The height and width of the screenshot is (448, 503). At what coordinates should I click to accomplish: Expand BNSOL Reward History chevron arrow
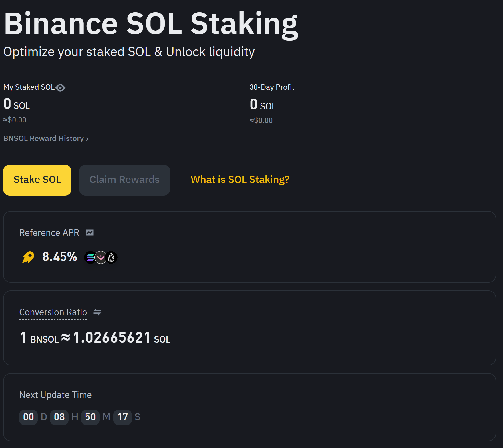click(x=87, y=139)
